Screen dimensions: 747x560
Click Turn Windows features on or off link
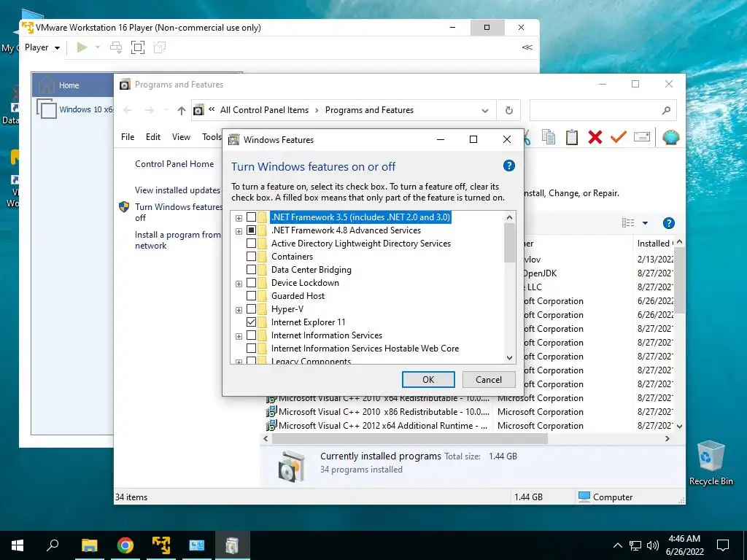[x=179, y=212]
